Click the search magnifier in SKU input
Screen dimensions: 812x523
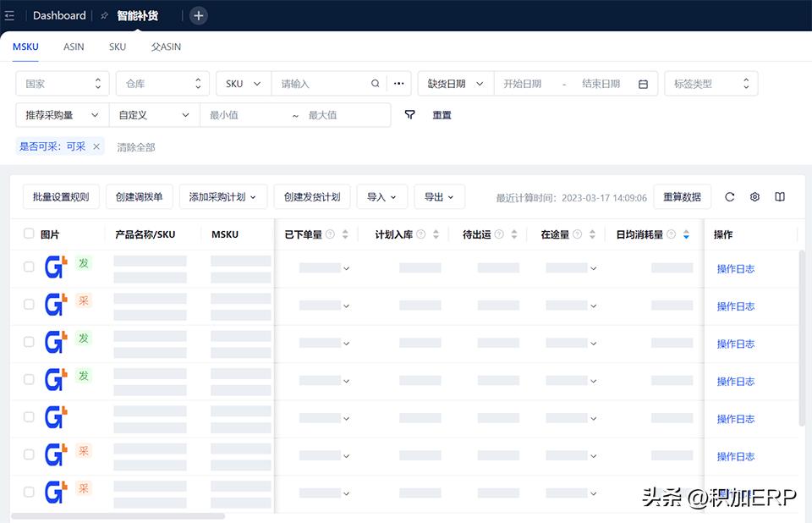click(374, 84)
